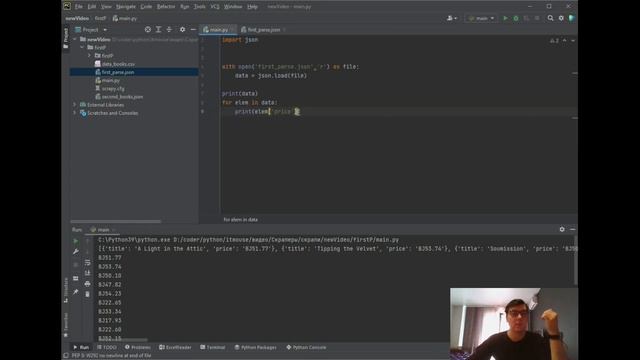The height and width of the screenshot is (360, 640).
Task: Open the Navigate menu
Action: click(x=126, y=7)
